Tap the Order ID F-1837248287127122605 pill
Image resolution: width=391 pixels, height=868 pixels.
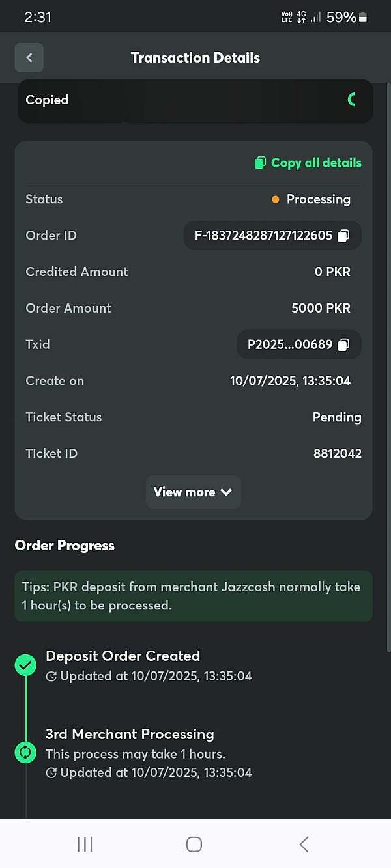coord(272,236)
